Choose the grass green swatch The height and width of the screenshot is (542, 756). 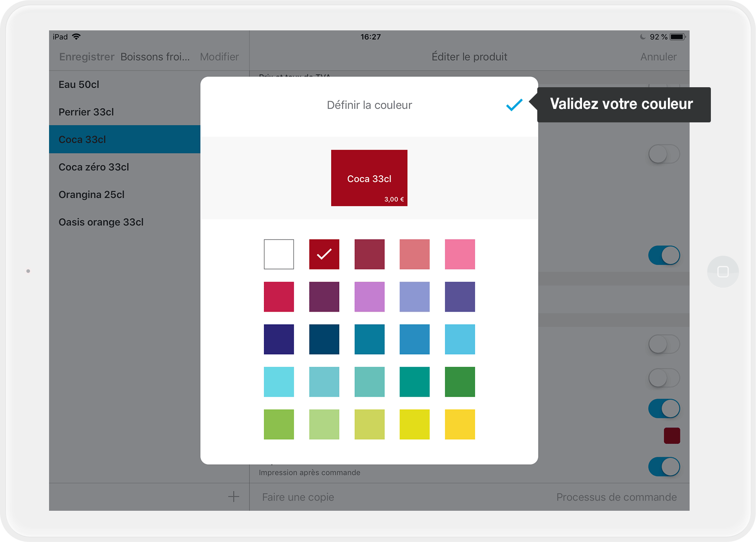coord(279,424)
